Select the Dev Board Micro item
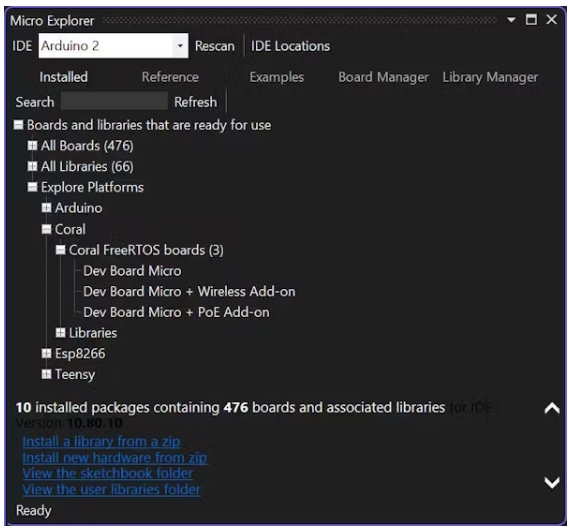This screenshot has width=570, height=530. (x=132, y=271)
